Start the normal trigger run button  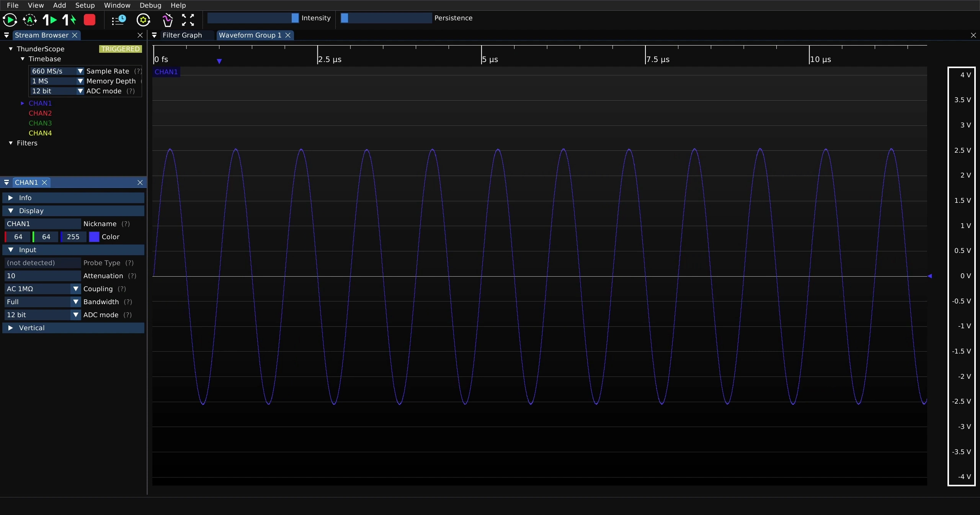click(x=10, y=20)
